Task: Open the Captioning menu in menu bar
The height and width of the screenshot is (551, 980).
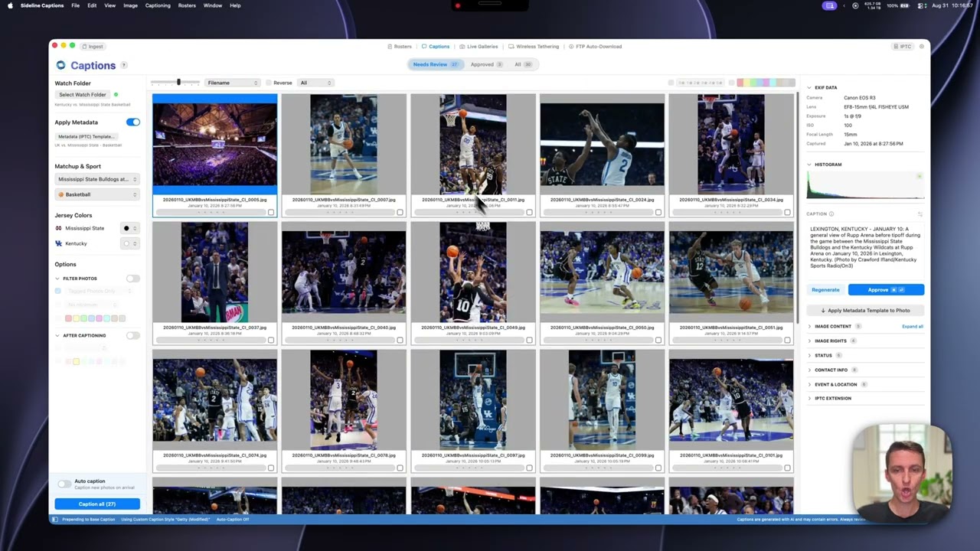Action: coord(158,5)
